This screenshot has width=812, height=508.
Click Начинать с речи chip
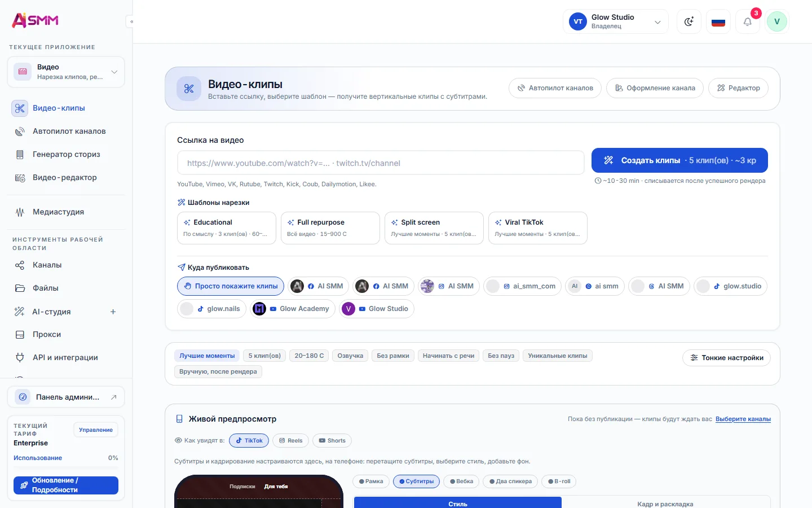pos(449,356)
